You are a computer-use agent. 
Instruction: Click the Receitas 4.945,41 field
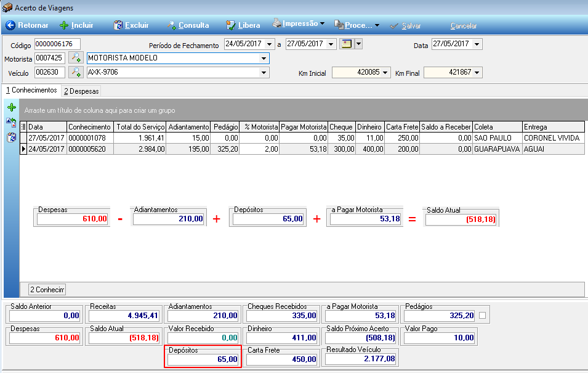coord(124,316)
